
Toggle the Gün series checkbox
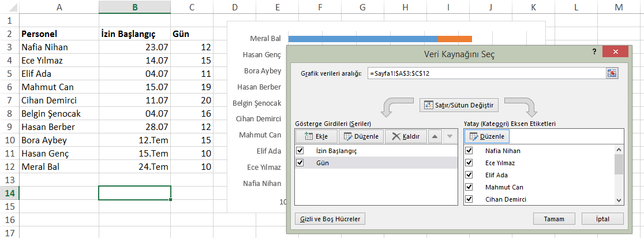(x=299, y=163)
